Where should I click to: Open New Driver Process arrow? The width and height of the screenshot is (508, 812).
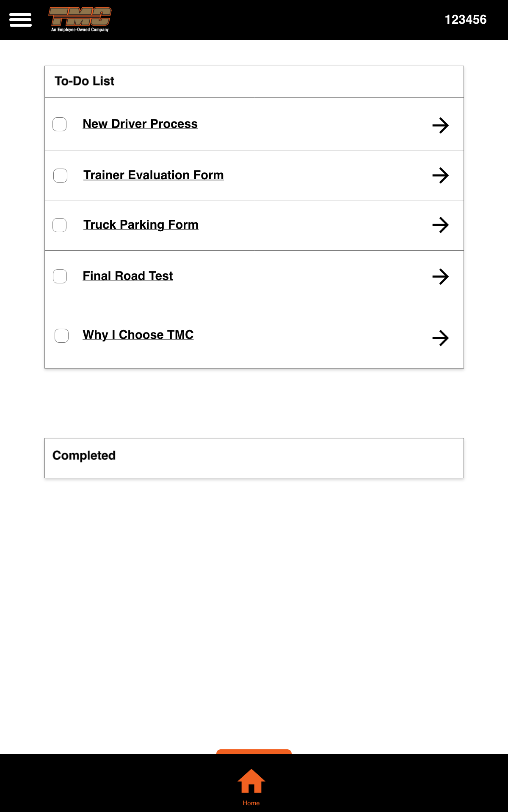440,125
